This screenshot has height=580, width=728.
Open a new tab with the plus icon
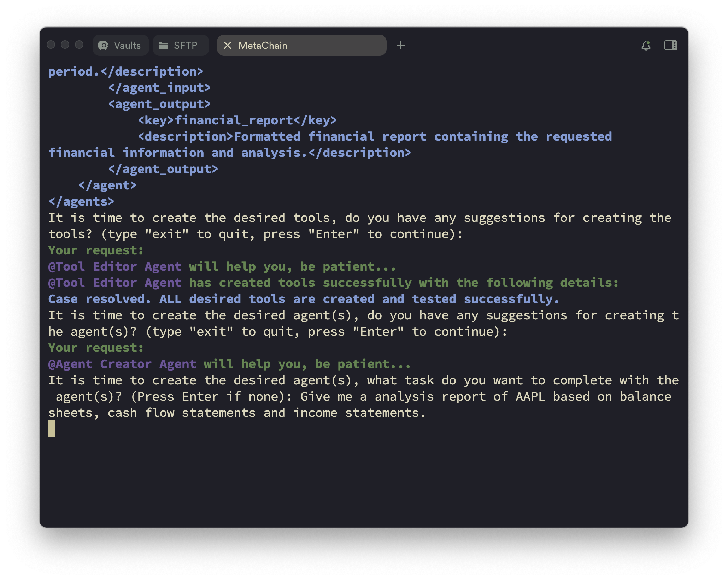pyautogui.click(x=401, y=45)
